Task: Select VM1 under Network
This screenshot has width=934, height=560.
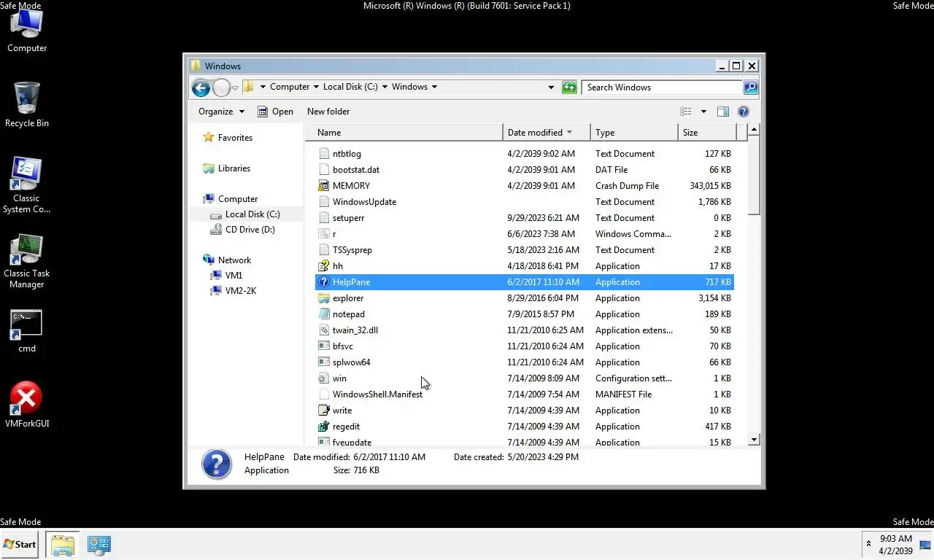Action: 233,276
